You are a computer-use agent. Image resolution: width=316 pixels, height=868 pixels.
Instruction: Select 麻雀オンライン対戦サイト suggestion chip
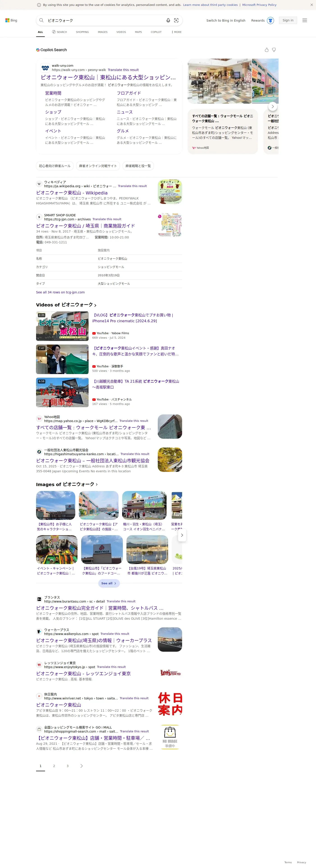pyautogui.click(x=98, y=166)
